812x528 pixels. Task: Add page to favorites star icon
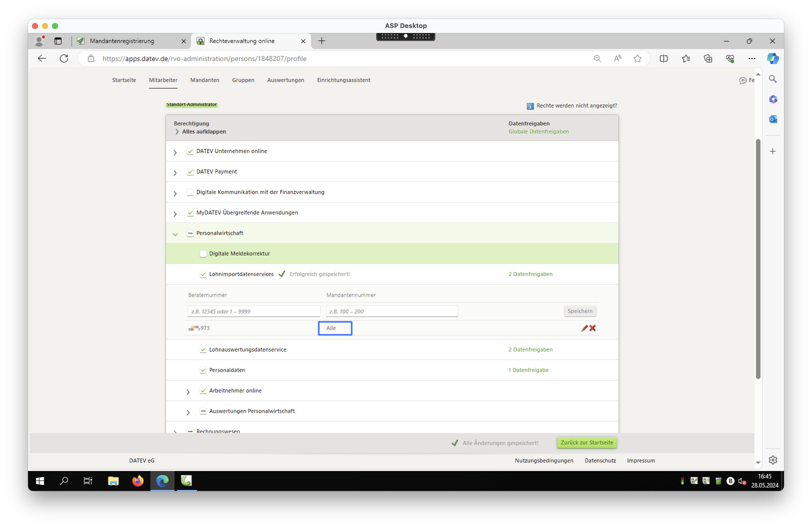click(637, 59)
